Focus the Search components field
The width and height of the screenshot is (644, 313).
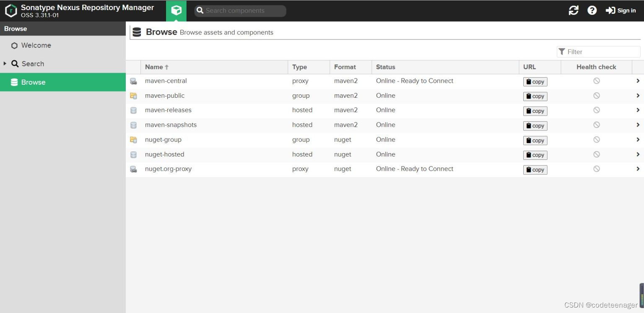tap(240, 11)
